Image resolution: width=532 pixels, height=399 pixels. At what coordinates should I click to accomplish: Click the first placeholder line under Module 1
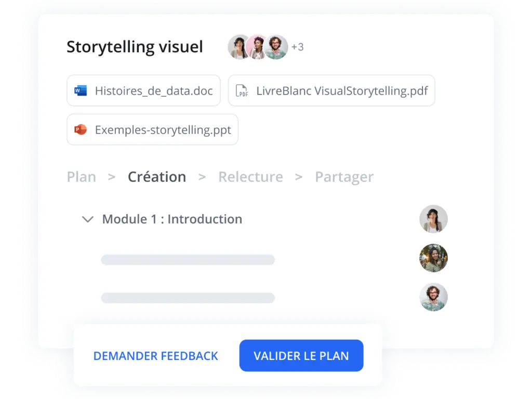pyautogui.click(x=188, y=260)
